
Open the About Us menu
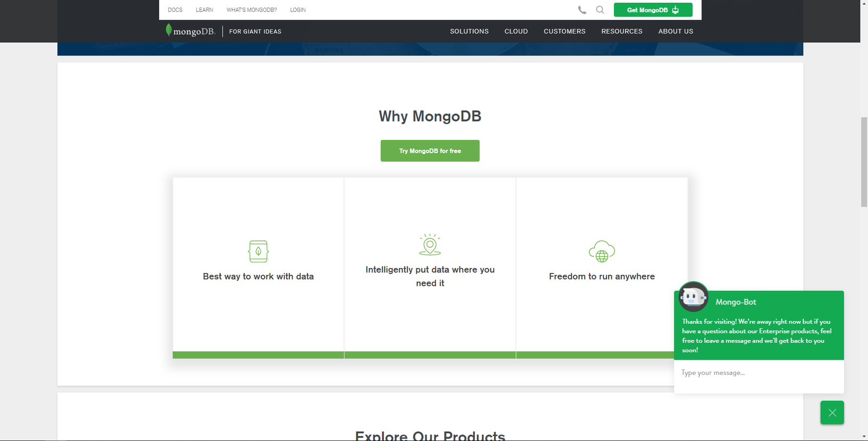(x=676, y=31)
